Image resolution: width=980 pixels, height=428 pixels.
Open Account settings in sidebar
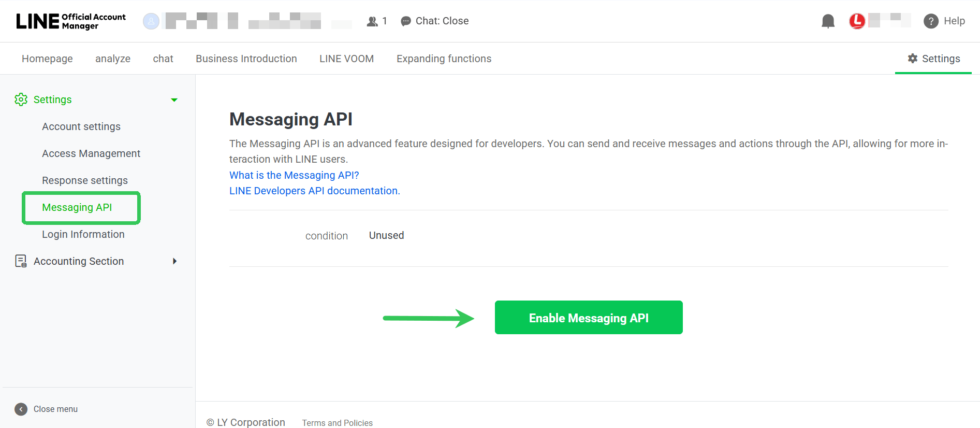click(81, 126)
